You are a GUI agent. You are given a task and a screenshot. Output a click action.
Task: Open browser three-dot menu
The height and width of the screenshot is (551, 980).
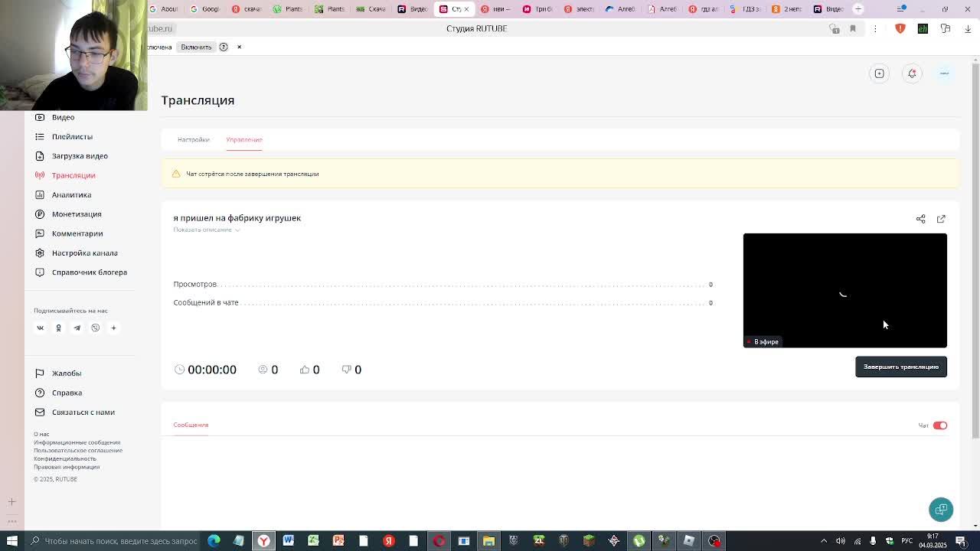tap(875, 28)
